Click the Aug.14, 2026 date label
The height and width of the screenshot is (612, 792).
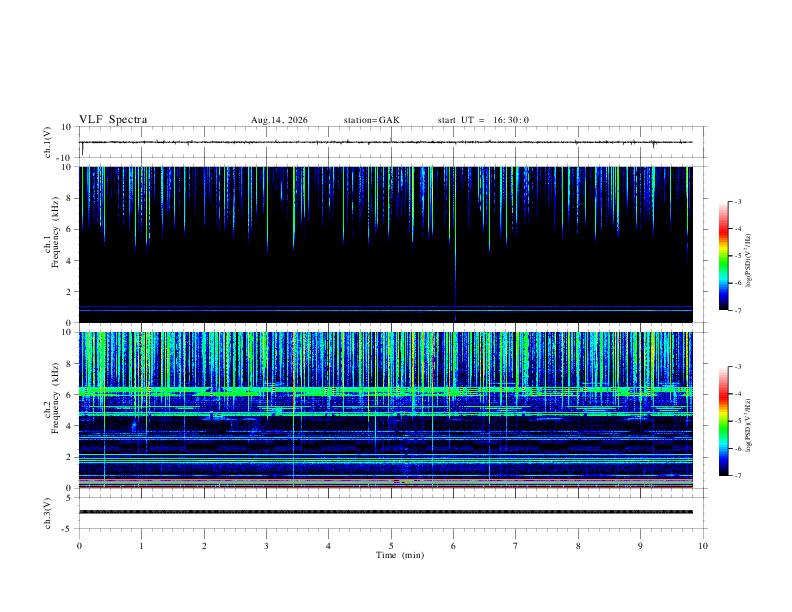[x=279, y=120]
